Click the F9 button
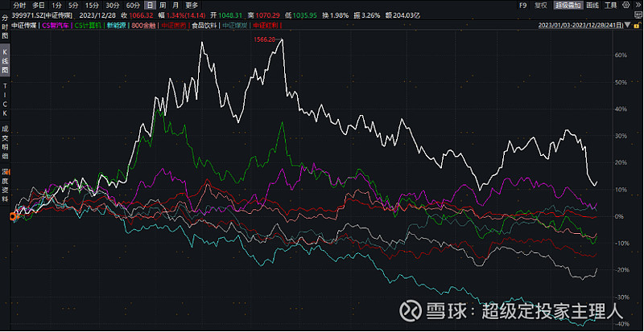The height and width of the screenshot is (332, 644). click(522, 6)
